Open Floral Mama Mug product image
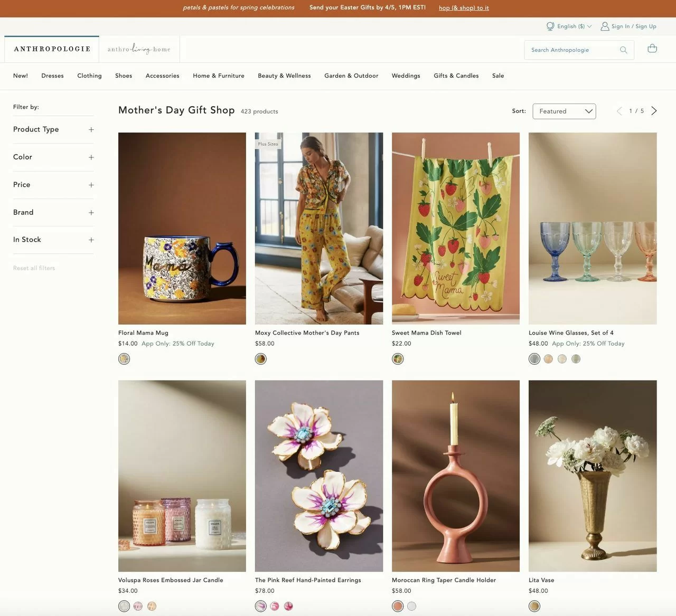Viewport: 676px width, 616px height. 182,228
